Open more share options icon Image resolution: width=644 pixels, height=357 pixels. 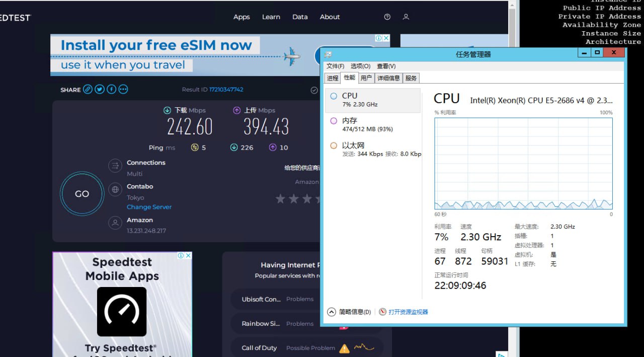[123, 89]
